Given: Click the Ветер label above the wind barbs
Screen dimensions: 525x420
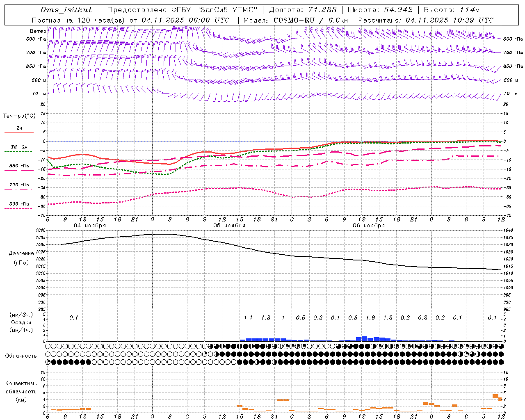Looking at the screenshot, I should 38,31.
